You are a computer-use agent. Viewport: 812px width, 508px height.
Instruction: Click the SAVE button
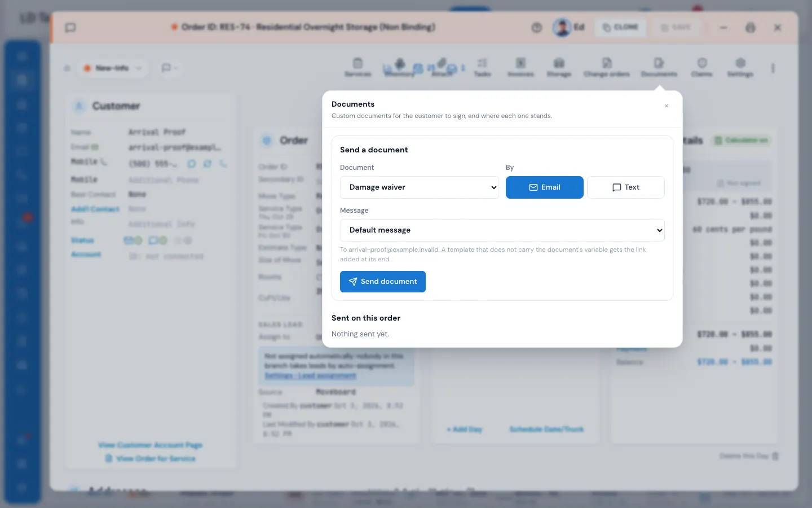[x=676, y=27]
